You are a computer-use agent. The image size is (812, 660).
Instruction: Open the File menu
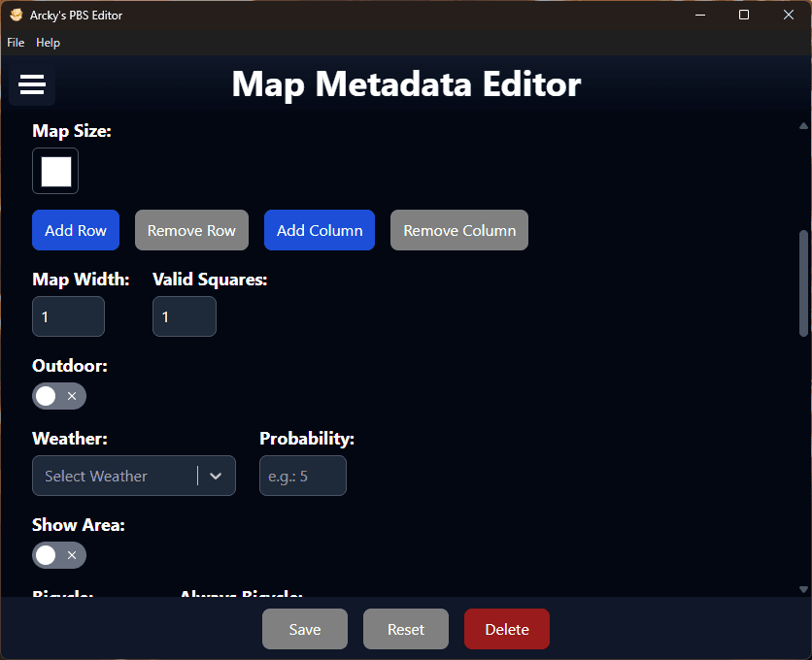click(16, 43)
